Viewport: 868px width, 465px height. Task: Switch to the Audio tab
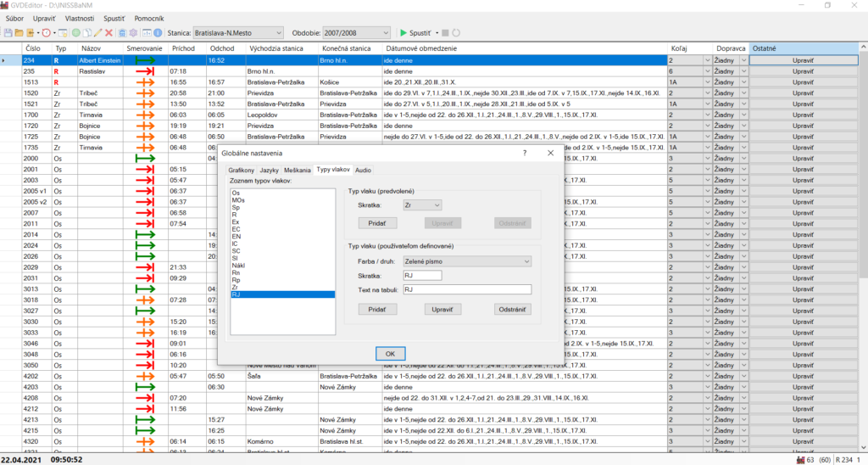(x=363, y=171)
